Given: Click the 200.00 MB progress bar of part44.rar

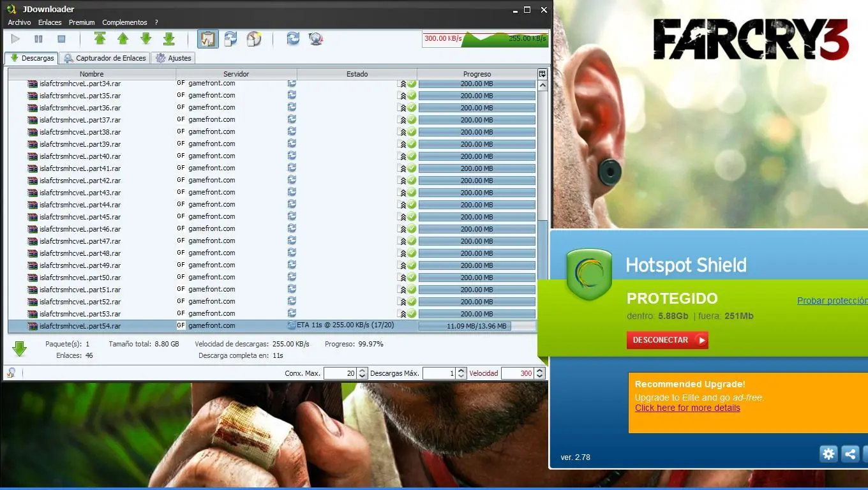Looking at the screenshot, I should (x=477, y=205).
